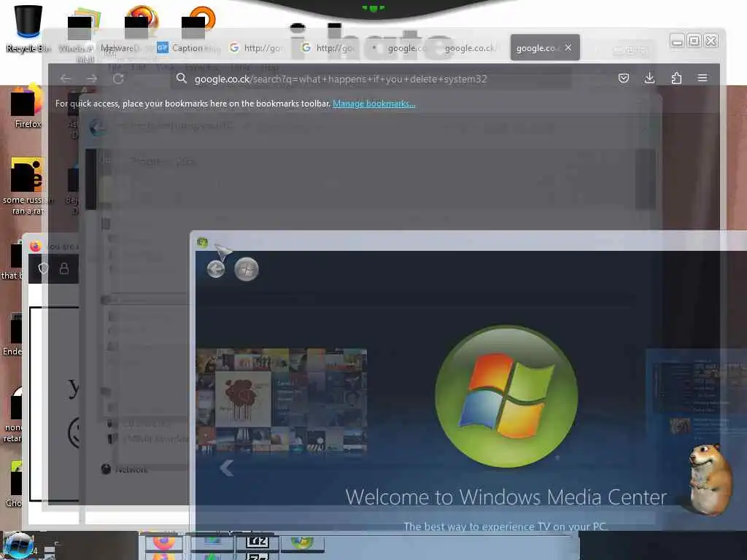Open the Manage bookmarks link
747x560 pixels.
click(374, 104)
